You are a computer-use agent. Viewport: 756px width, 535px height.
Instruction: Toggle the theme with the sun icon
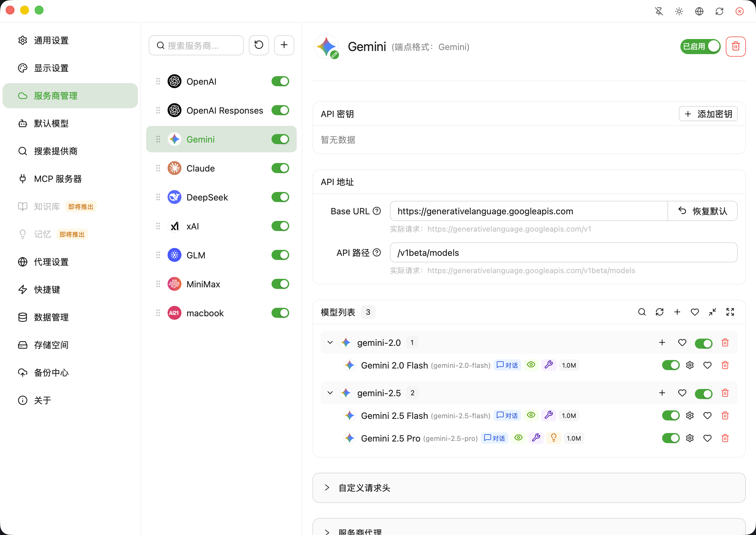coord(679,11)
